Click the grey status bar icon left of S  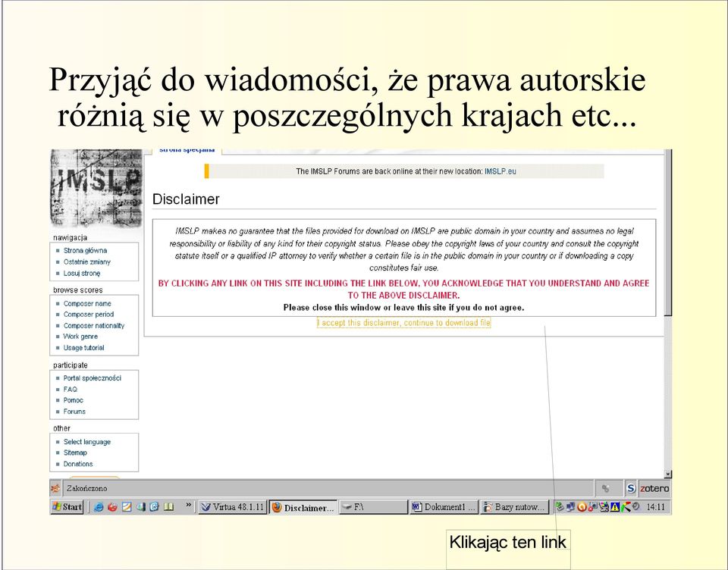coord(605,488)
